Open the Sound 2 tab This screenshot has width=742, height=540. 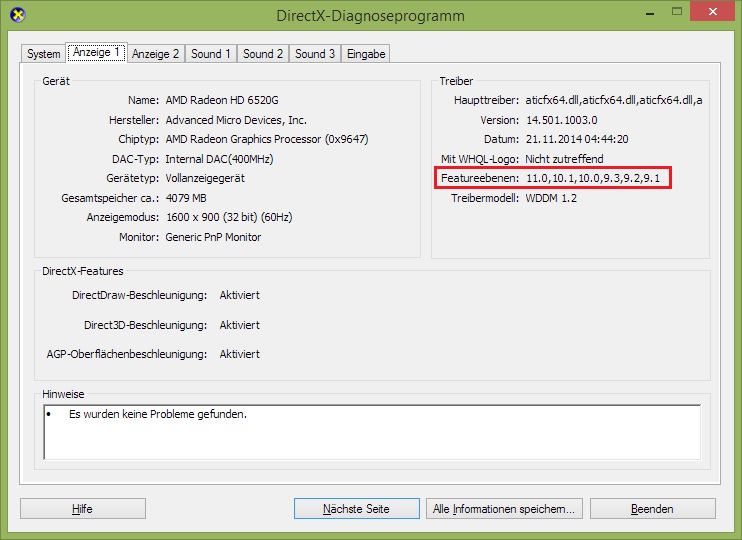(x=263, y=54)
